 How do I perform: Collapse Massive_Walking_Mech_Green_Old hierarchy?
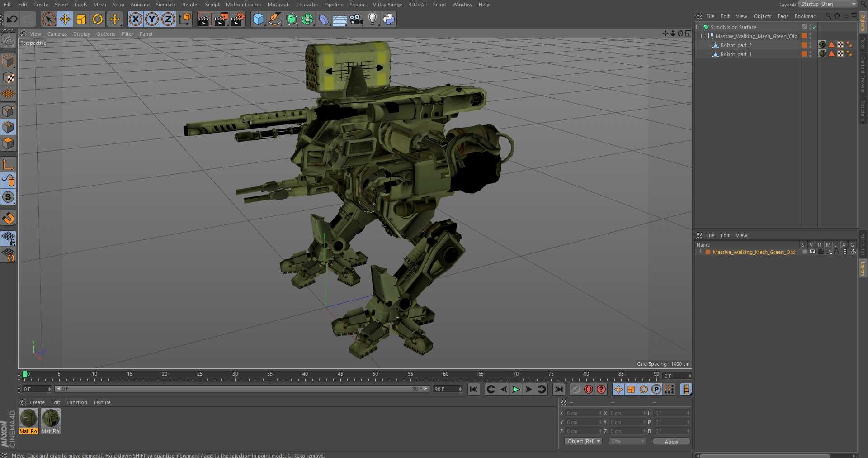coord(703,36)
